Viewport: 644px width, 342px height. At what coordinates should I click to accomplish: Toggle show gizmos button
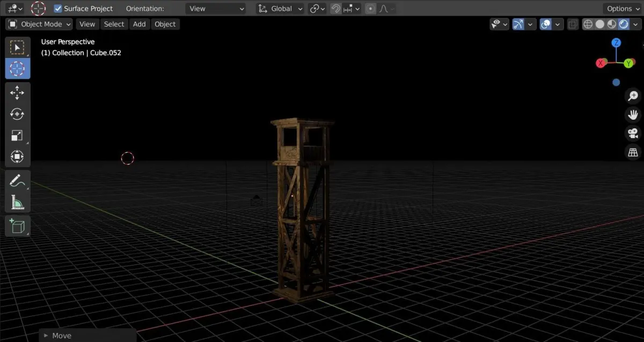pyautogui.click(x=518, y=24)
